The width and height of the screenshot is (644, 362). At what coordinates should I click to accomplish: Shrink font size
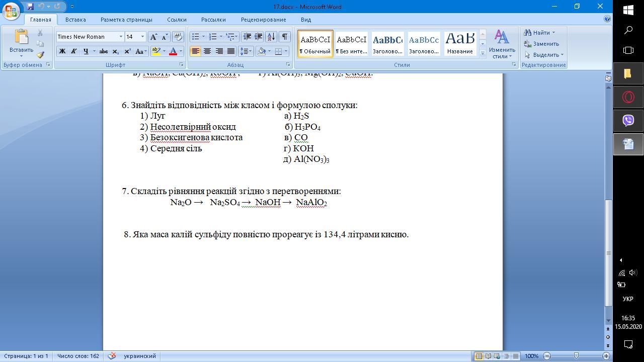[x=164, y=37]
